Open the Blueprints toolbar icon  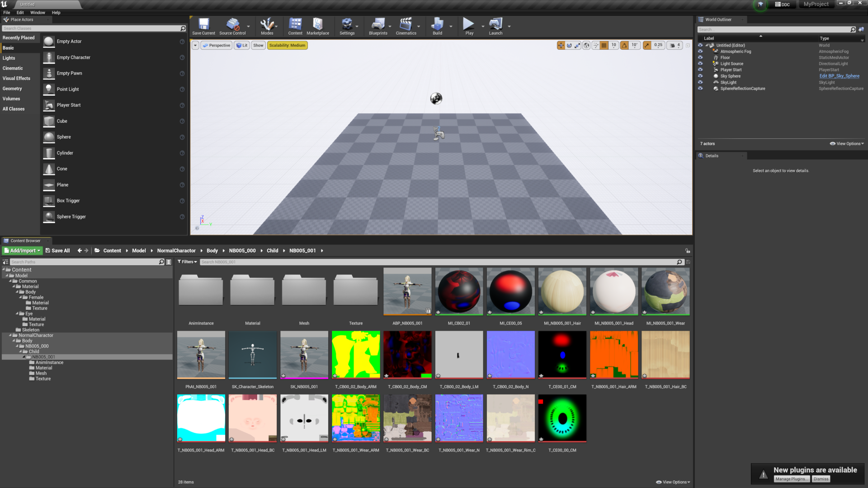pos(378,26)
